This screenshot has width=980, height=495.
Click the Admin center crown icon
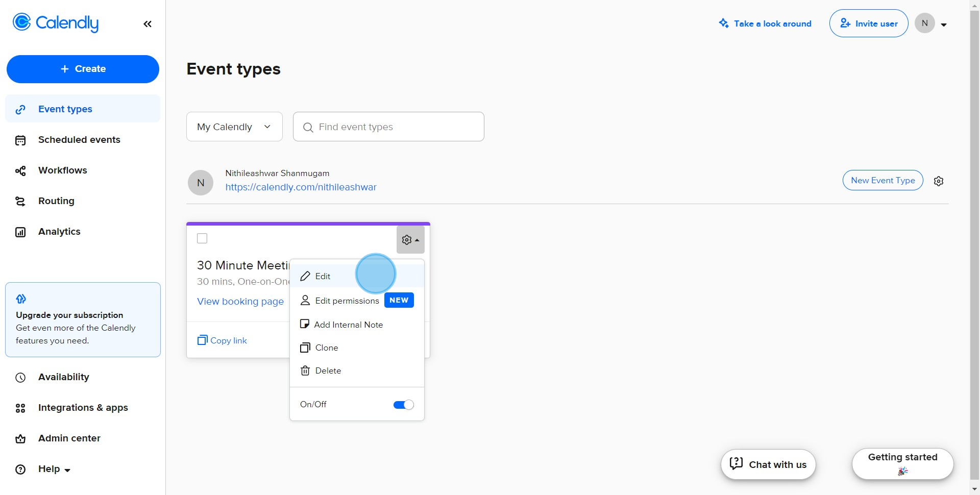[x=20, y=439]
